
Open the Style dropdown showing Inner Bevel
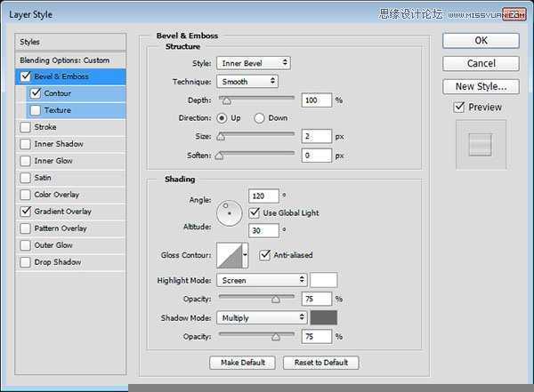pyautogui.click(x=254, y=63)
